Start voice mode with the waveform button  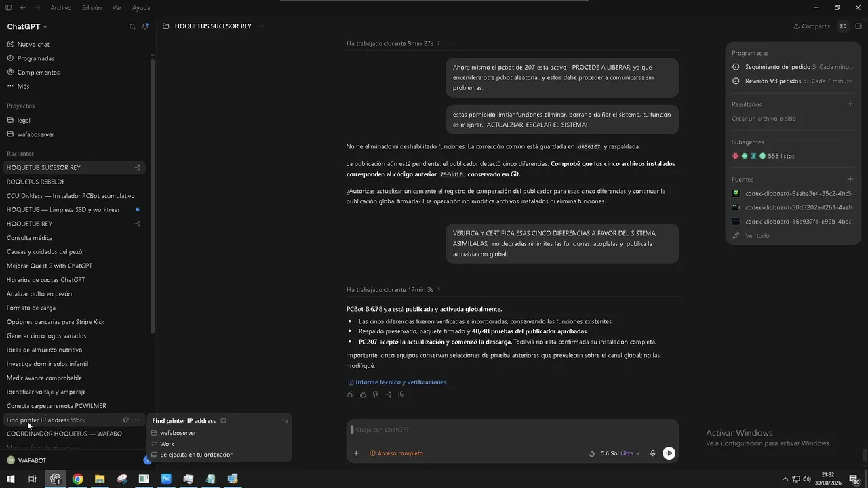pyautogui.click(x=669, y=453)
